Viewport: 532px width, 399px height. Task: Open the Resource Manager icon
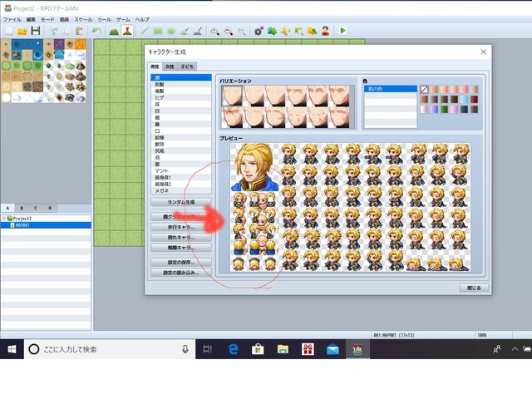click(313, 32)
